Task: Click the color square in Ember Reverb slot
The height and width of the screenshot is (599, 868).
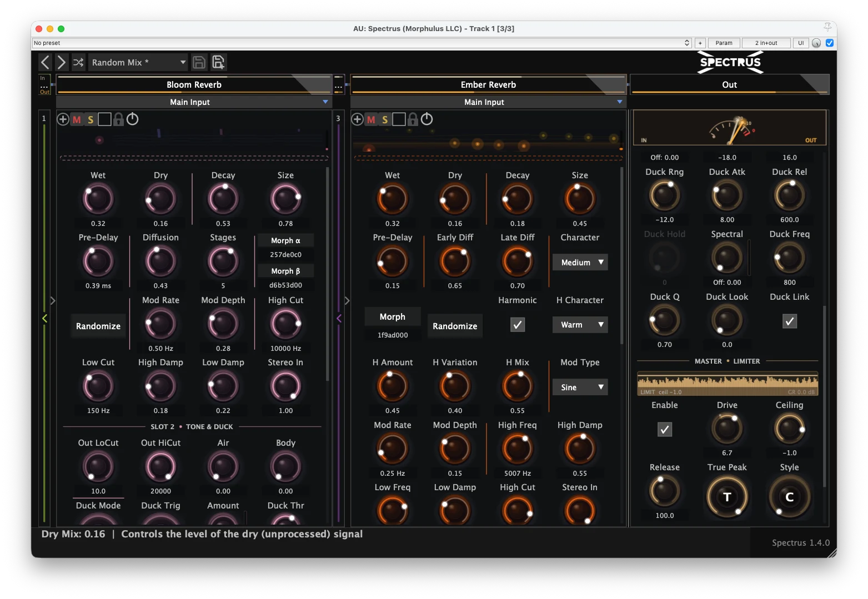Action: (x=399, y=119)
